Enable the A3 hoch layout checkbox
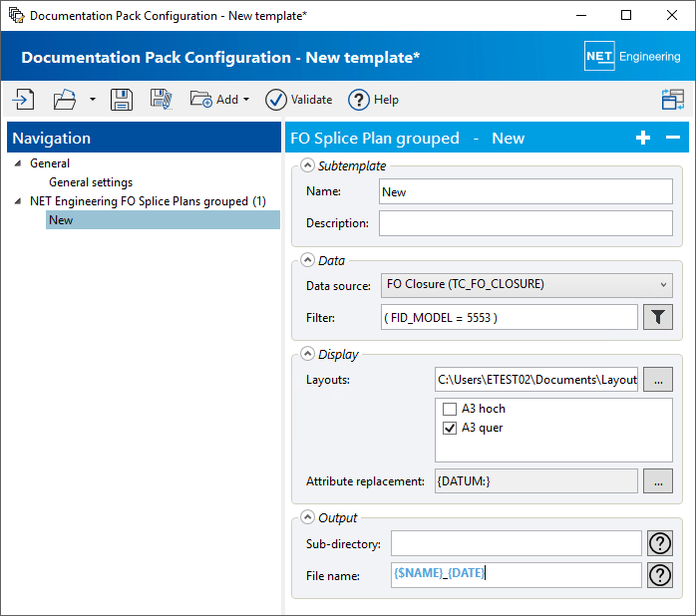The image size is (696, 616). click(x=449, y=409)
